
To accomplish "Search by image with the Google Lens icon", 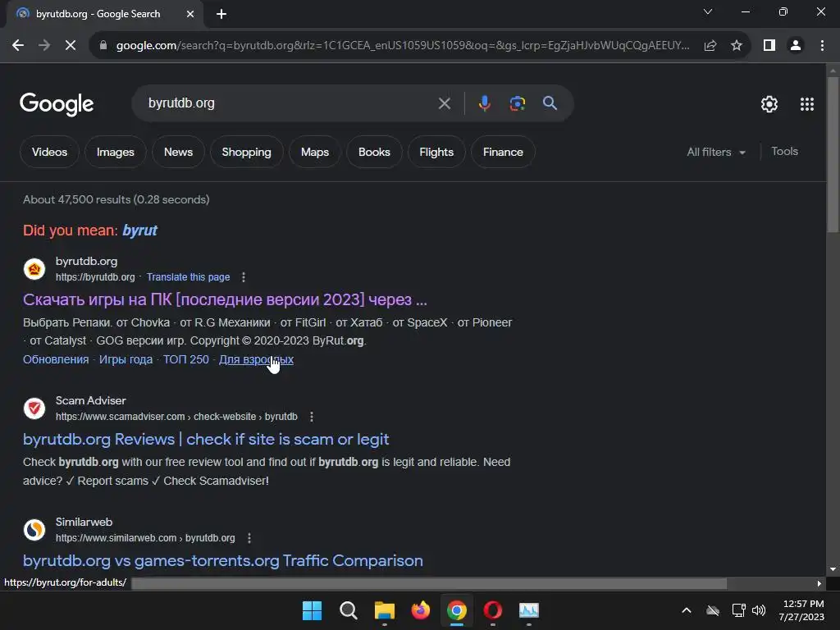I will [517, 103].
